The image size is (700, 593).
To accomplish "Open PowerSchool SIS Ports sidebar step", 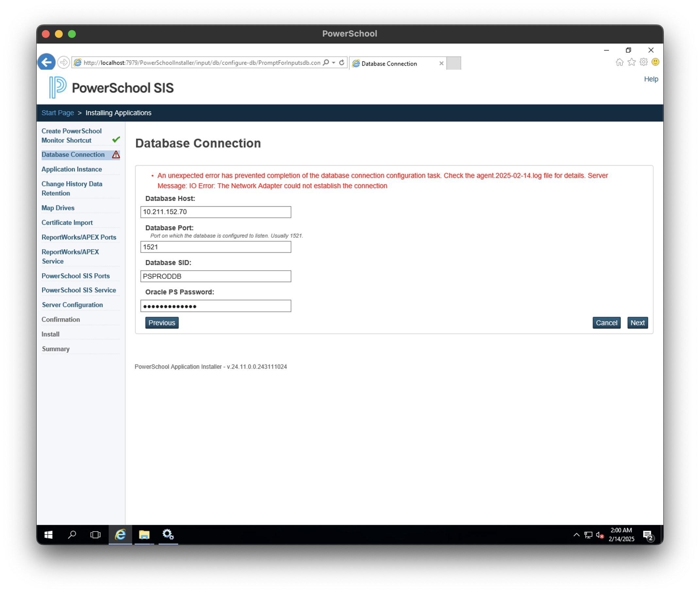I will point(75,276).
